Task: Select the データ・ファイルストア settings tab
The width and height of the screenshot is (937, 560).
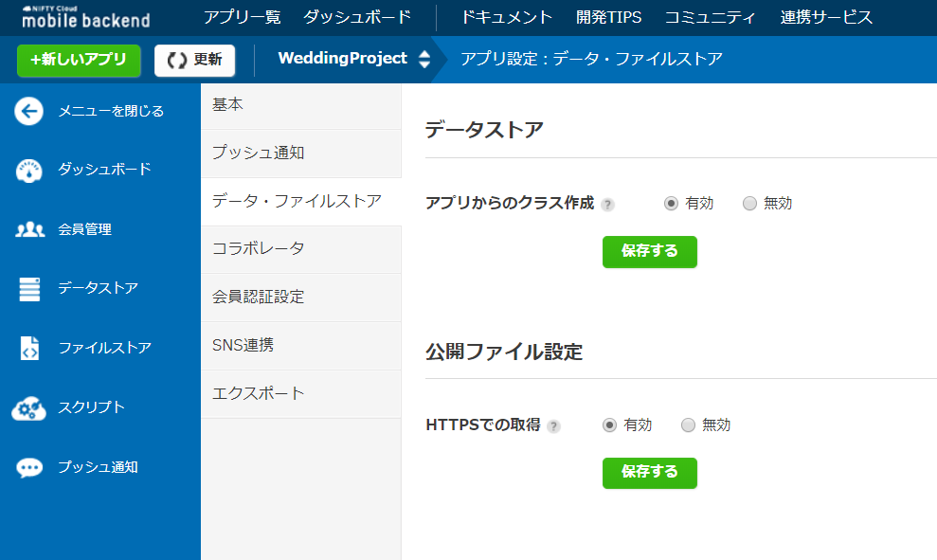Action: click(301, 202)
